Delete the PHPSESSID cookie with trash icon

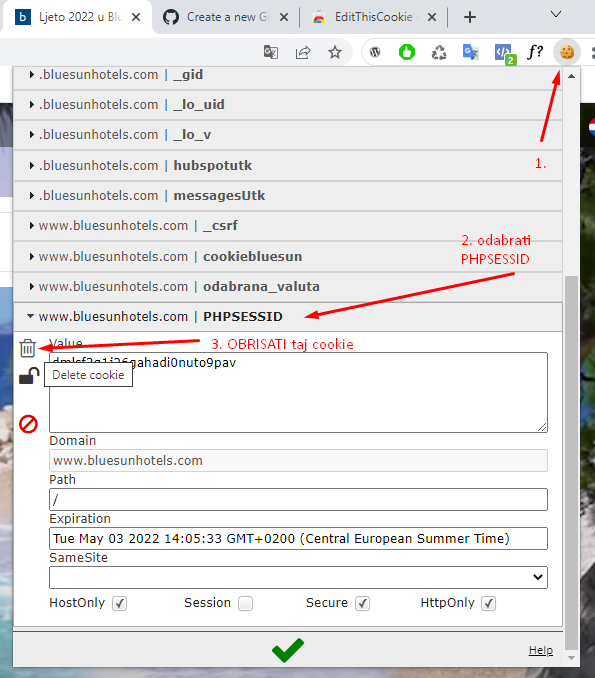coord(28,348)
